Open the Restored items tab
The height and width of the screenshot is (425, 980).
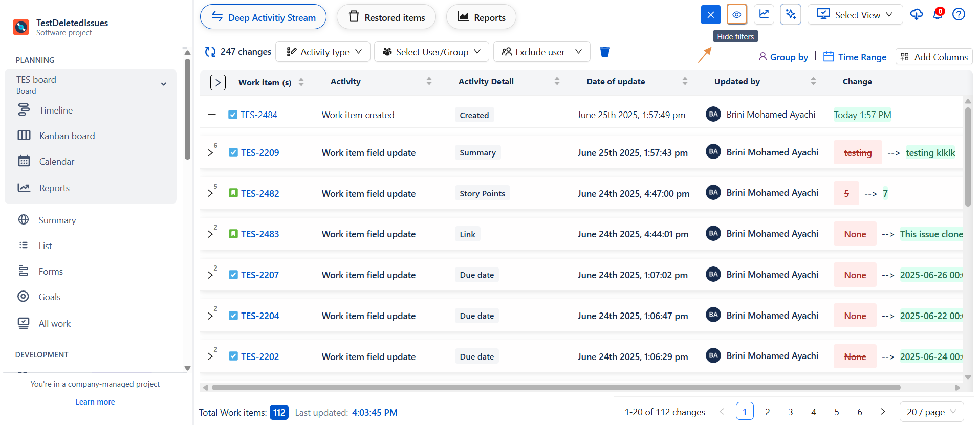click(x=386, y=17)
